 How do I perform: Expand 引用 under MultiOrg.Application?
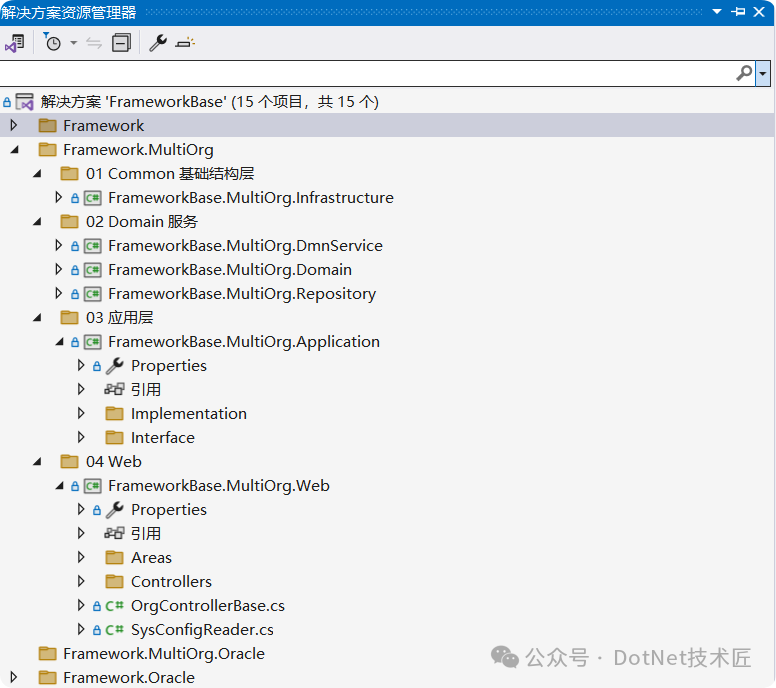pos(81,390)
